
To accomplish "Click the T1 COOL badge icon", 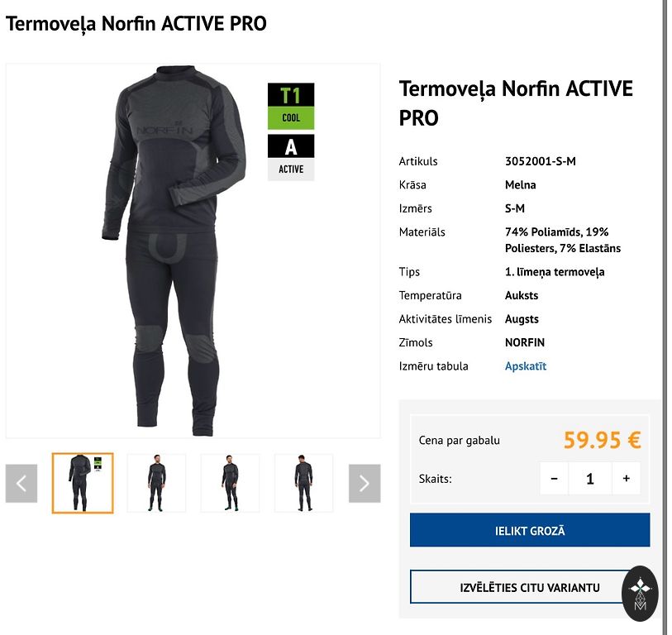I will [291, 107].
